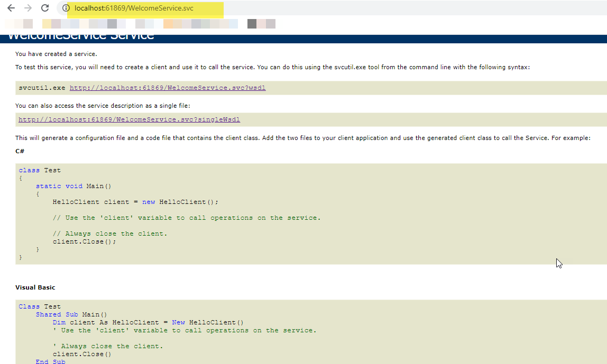The width and height of the screenshot is (607, 364).
Task: Open site information icon in address bar
Action: [x=66, y=8]
